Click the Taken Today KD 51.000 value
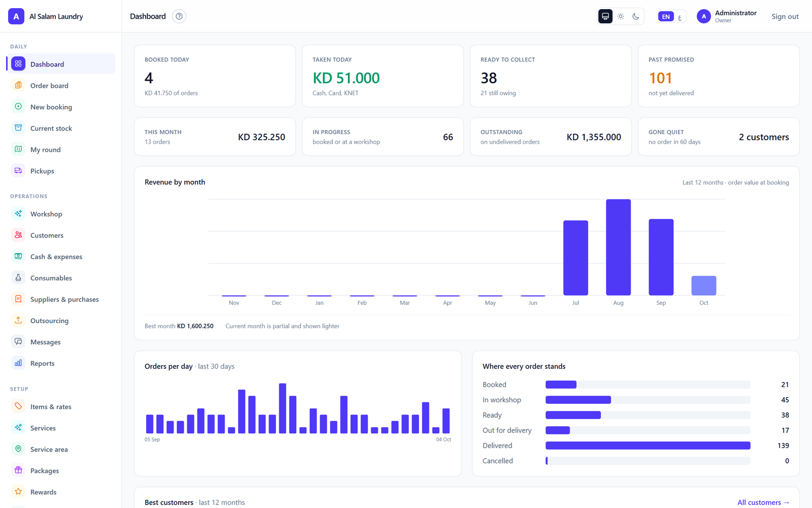 point(346,78)
